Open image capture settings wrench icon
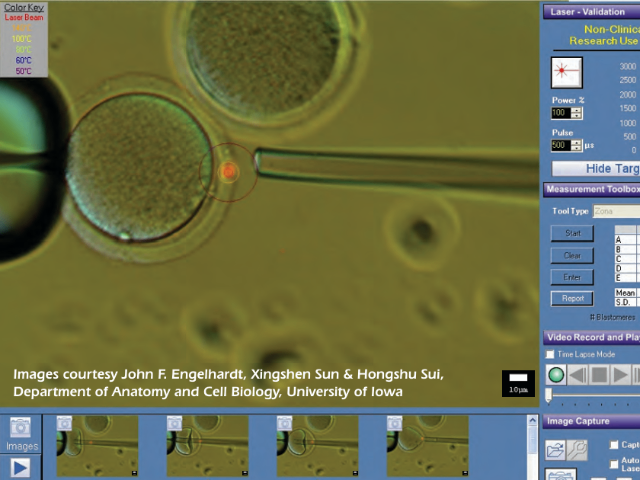 577,450
